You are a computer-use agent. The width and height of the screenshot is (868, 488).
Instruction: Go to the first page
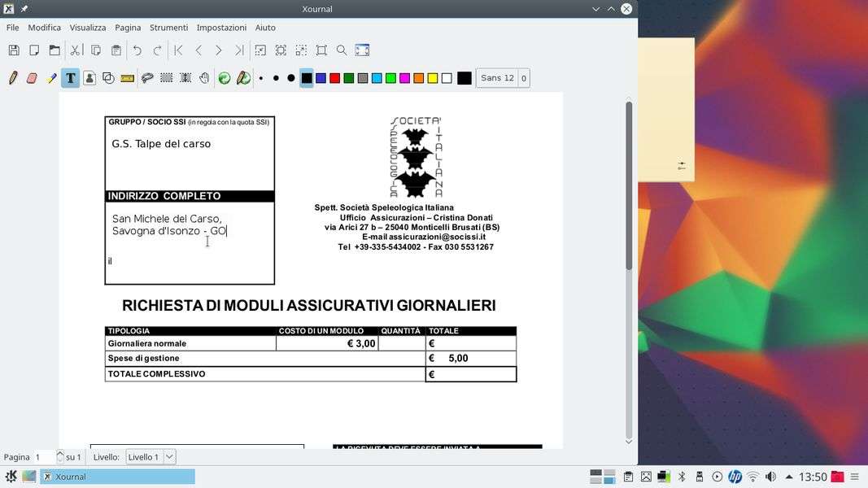point(178,50)
